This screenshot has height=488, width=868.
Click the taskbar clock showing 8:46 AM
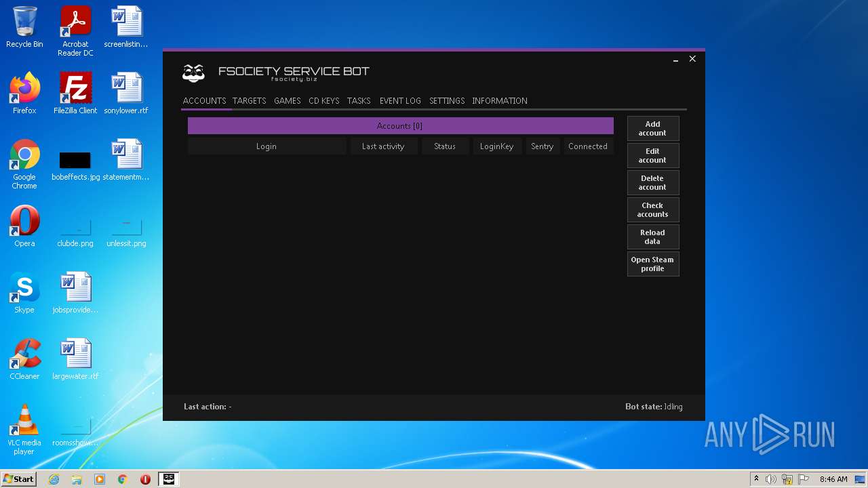pos(833,479)
